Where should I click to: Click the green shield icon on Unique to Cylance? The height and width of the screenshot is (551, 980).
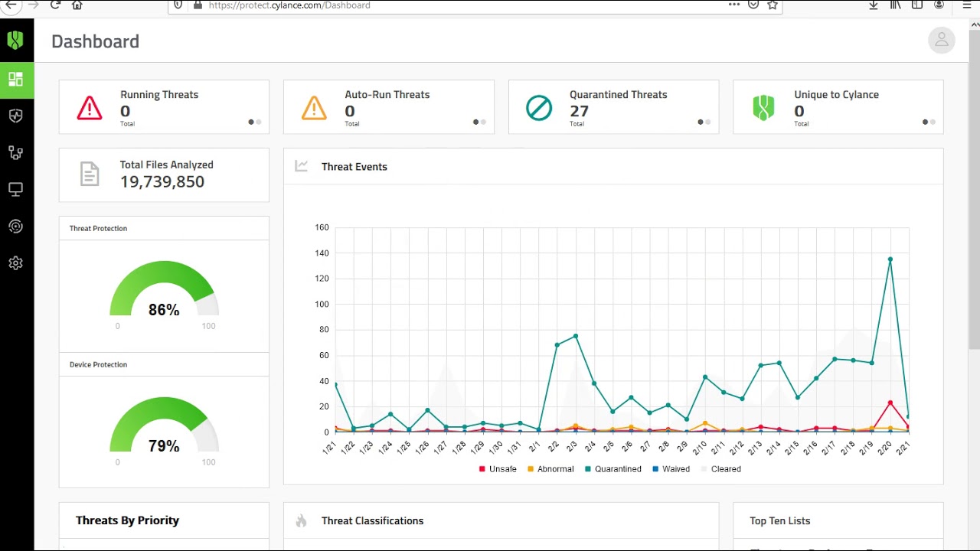coord(763,108)
